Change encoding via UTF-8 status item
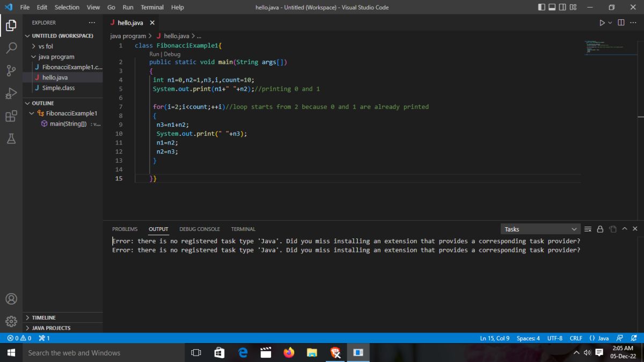This screenshot has height=362, width=644. pos(555,338)
